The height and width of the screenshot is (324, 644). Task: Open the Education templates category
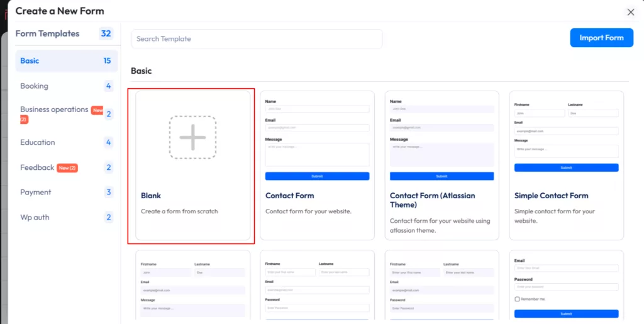[x=37, y=142]
